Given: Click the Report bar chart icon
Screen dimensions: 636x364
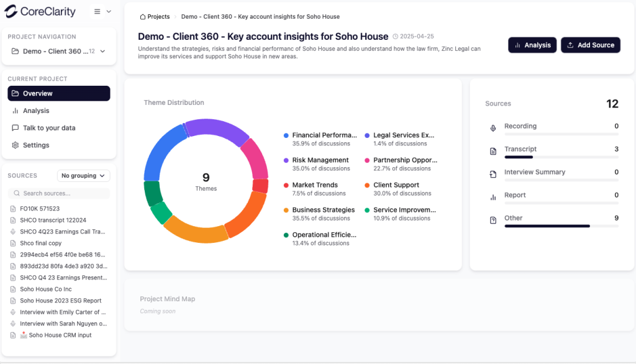Looking at the screenshot, I should click(493, 197).
